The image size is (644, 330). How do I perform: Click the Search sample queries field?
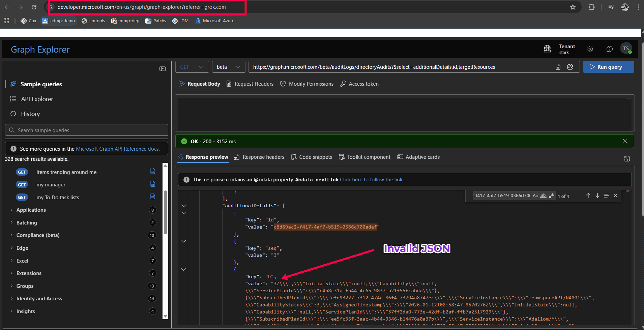[87, 130]
